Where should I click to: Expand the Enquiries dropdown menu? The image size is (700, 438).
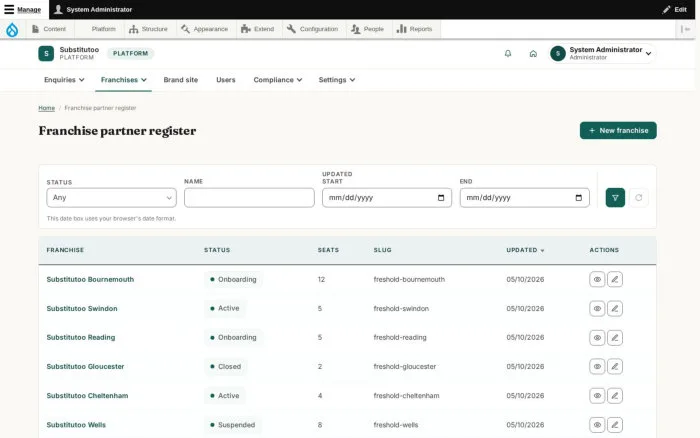[64, 80]
